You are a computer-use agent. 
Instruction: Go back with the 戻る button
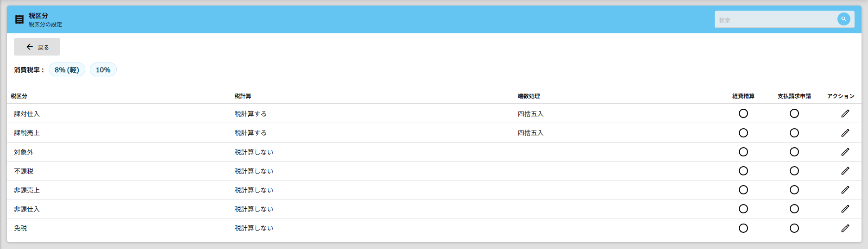(37, 47)
